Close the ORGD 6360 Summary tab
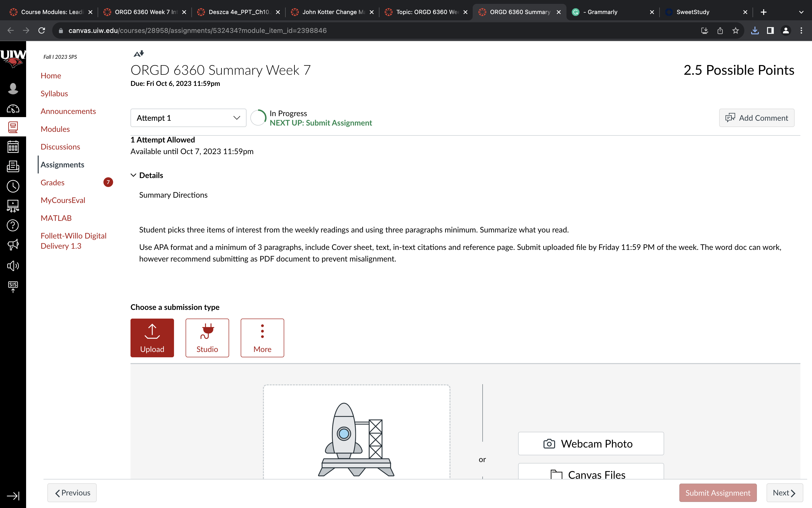Image resolution: width=812 pixels, height=508 pixels. point(559,12)
